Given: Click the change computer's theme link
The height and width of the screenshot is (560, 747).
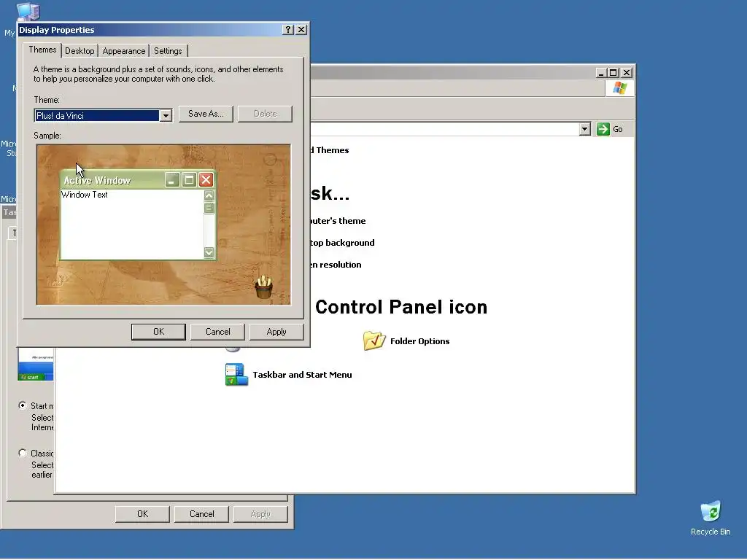Looking at the screenshot, I should click(338, 221).
